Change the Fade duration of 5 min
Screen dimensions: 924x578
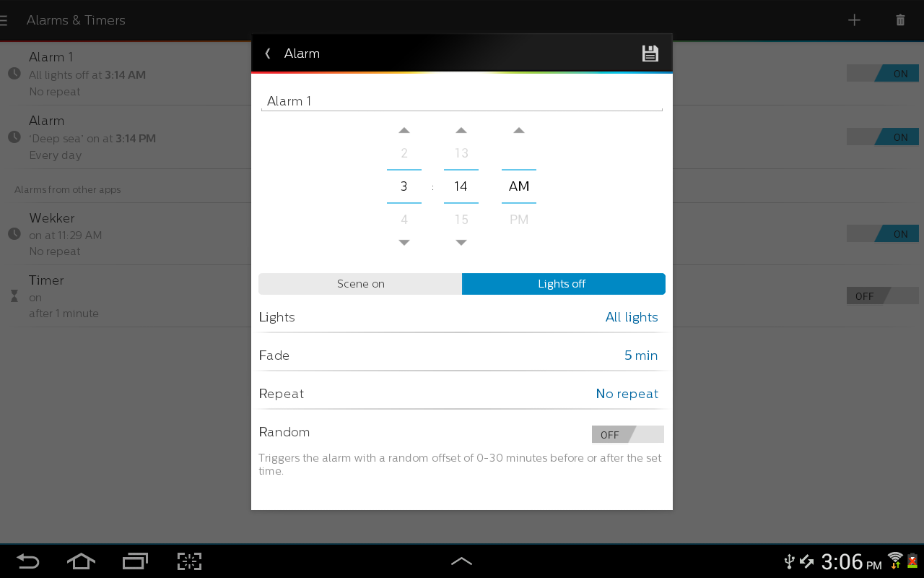(641, 355)
